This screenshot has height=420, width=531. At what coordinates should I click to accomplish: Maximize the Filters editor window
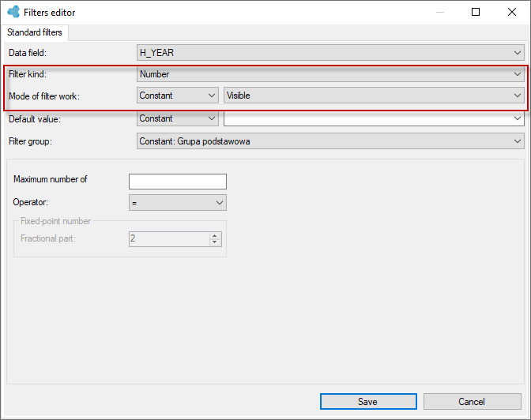click(x=476, y=12)
